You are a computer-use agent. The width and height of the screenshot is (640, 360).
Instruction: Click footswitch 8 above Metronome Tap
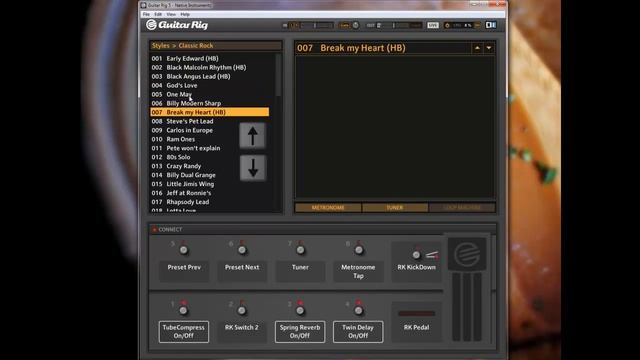click(x=359, y=250)
